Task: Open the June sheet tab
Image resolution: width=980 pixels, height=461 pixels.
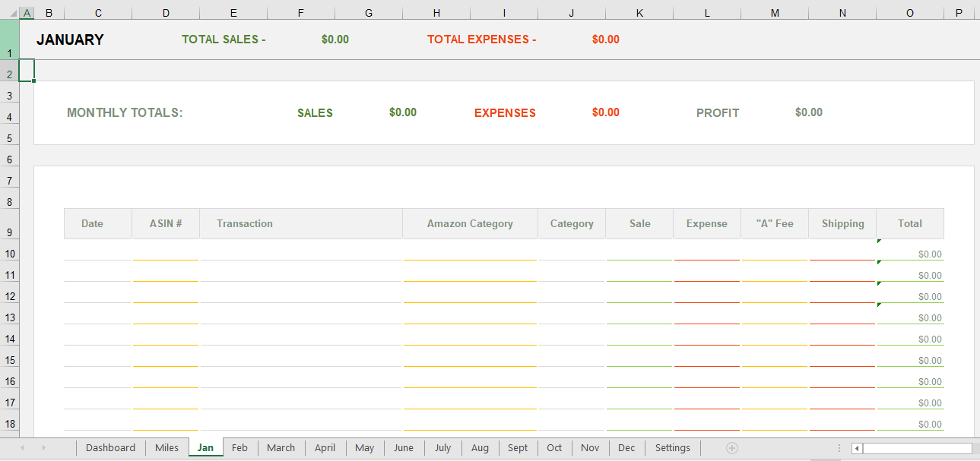Action: coord(404,448)
